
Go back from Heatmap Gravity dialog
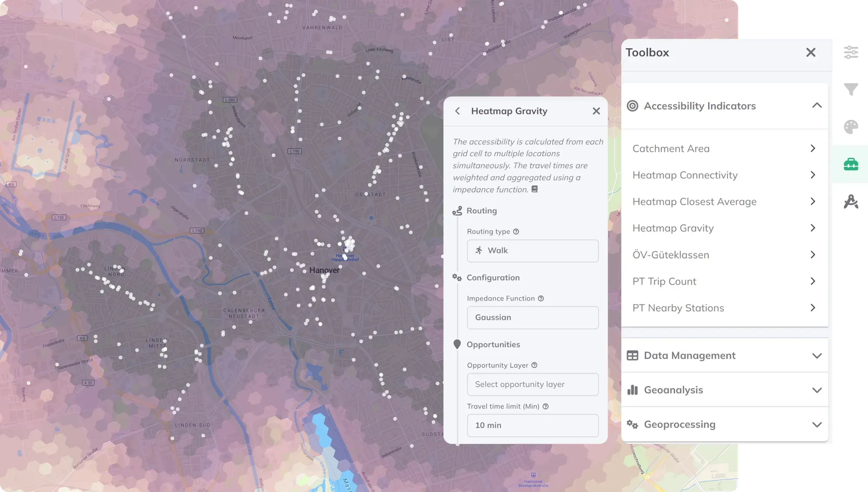pyautogui.click(x=457, y=111)
